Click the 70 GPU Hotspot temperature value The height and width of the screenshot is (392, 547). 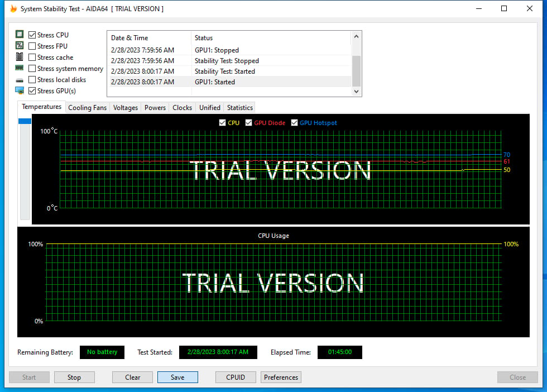click(507, 155)
